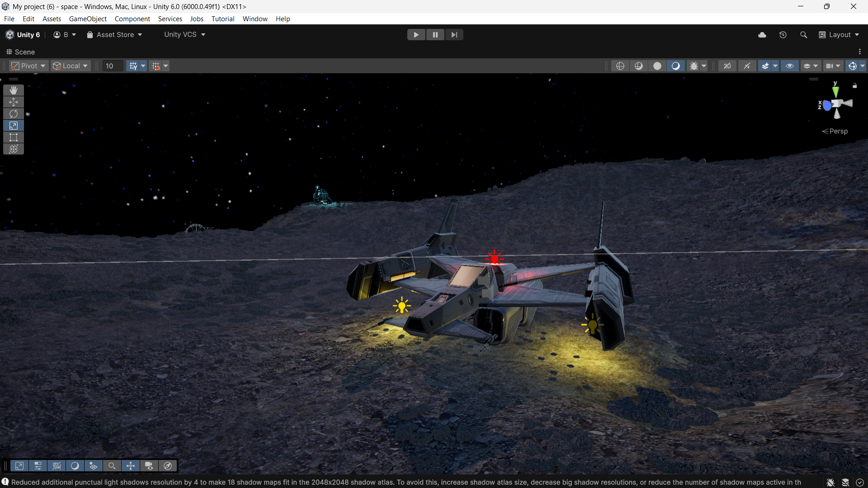This screenshot has height=488, width=868.
Task: Open the Window menu
Action: point(255,19)
